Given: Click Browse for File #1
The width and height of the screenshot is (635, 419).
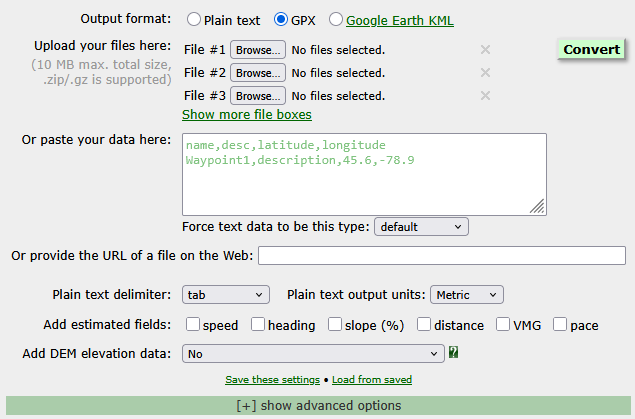Looking at the screenshot, I should [x=258, y=49].
